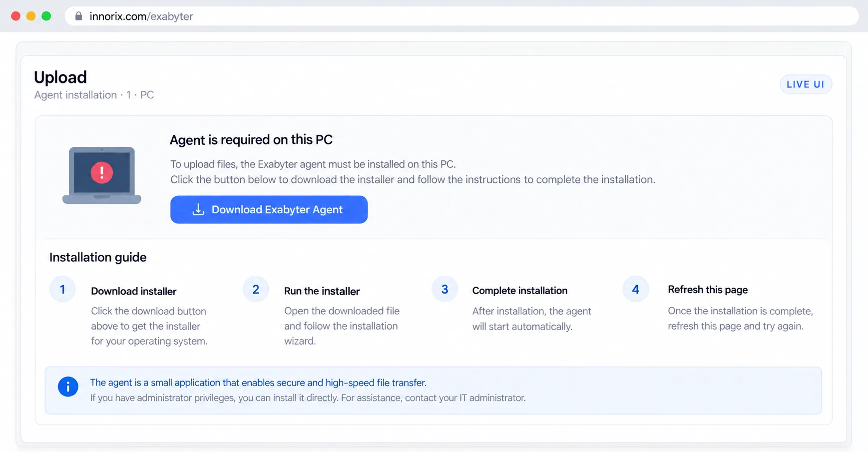Click the 'Complete installation' step title

coord(520,291)
